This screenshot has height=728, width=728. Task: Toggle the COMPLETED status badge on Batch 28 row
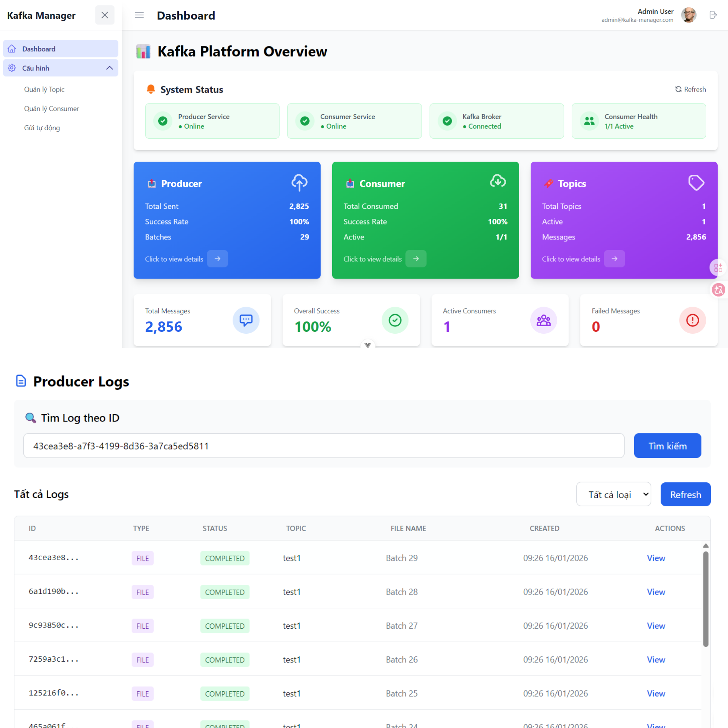coord(225,592)
